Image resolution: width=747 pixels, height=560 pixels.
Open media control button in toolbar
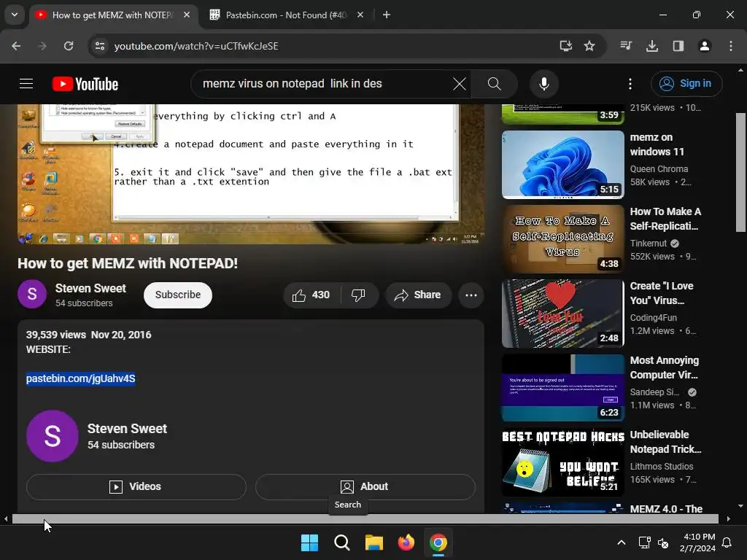click(626, 46)
